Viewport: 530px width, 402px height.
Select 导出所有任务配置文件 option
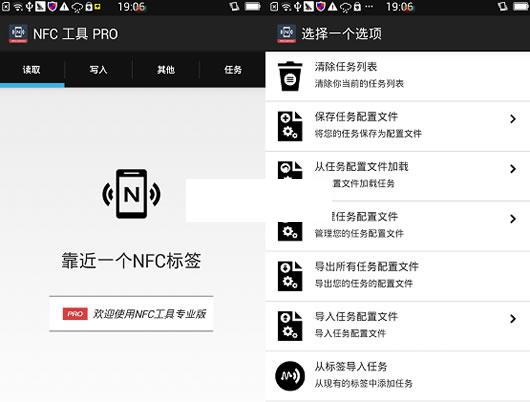tap(398, 276)
